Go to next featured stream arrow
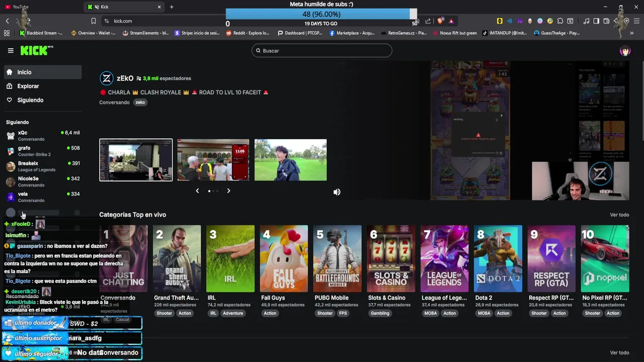 [228, 191]
